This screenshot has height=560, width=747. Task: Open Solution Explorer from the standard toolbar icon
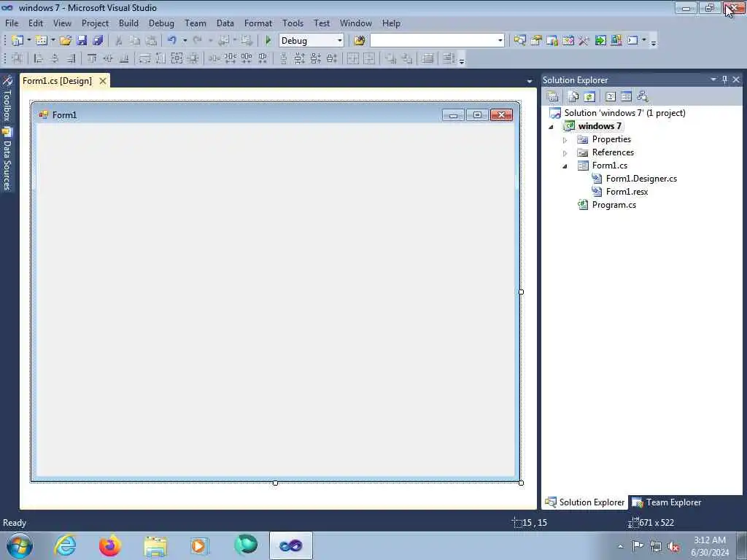[519, 41]
